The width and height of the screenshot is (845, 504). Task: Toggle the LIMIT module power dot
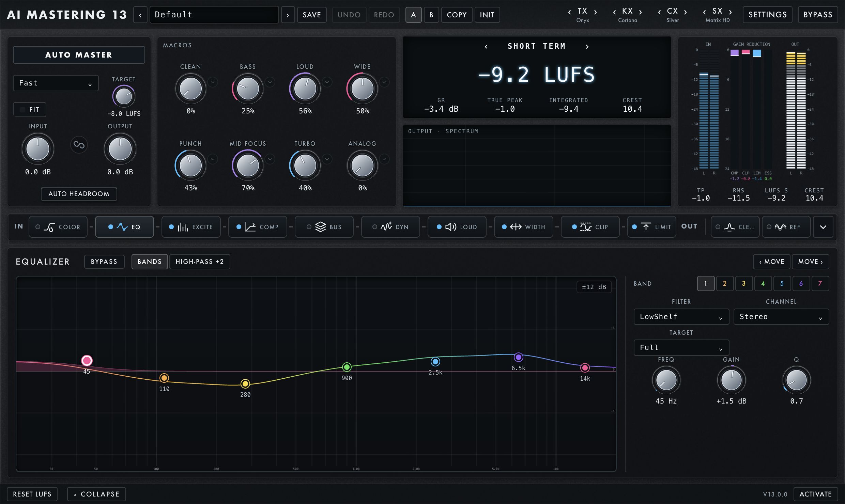click(634, 227)
